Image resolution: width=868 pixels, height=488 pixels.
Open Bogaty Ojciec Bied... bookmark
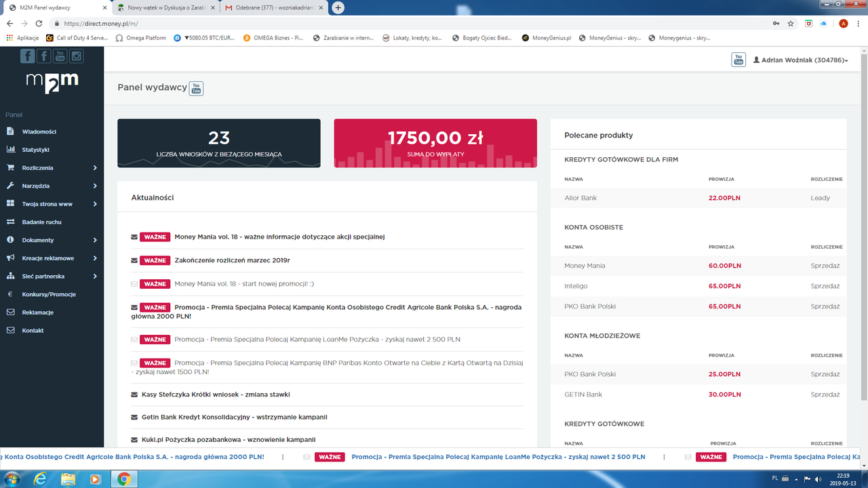tap(482, 38)
